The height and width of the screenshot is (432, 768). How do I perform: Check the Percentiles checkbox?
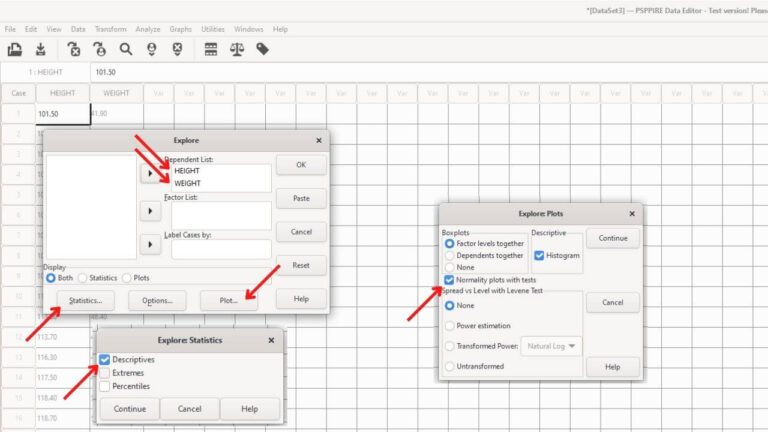pos(104,386)
